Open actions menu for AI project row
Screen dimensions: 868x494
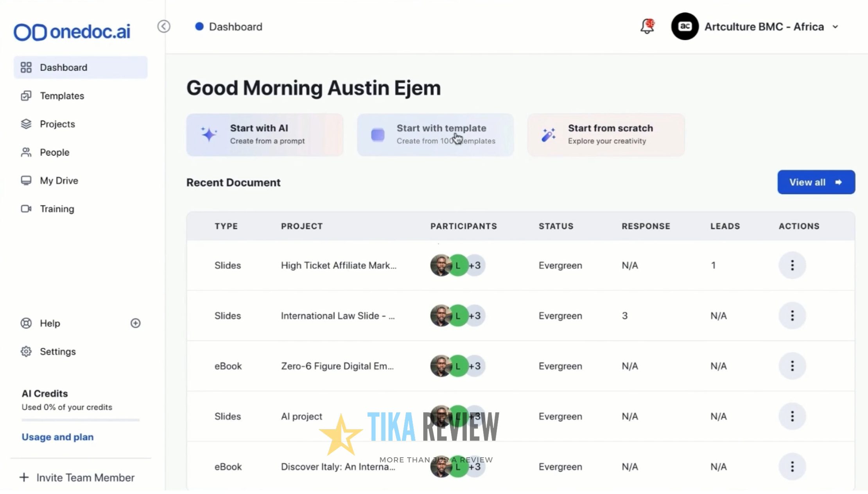(x=792, y=416)
